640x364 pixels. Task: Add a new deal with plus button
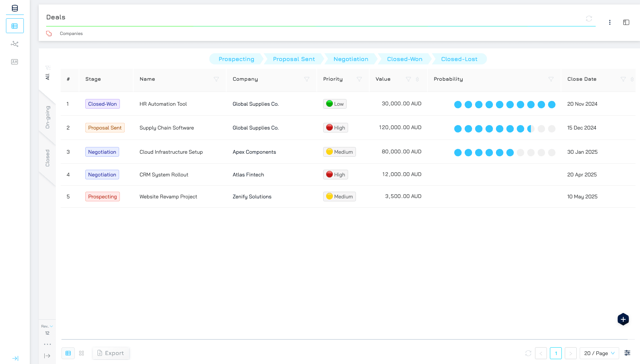click(623, 319)
